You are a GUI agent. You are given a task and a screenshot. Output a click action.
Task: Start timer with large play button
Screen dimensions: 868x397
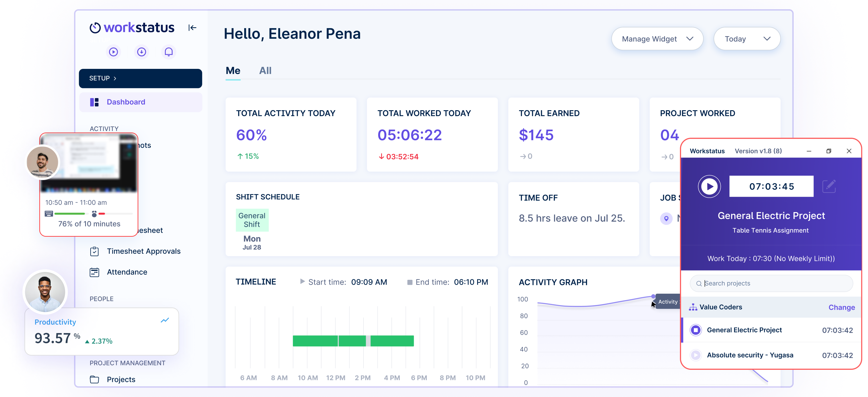[x=709, y=186]
